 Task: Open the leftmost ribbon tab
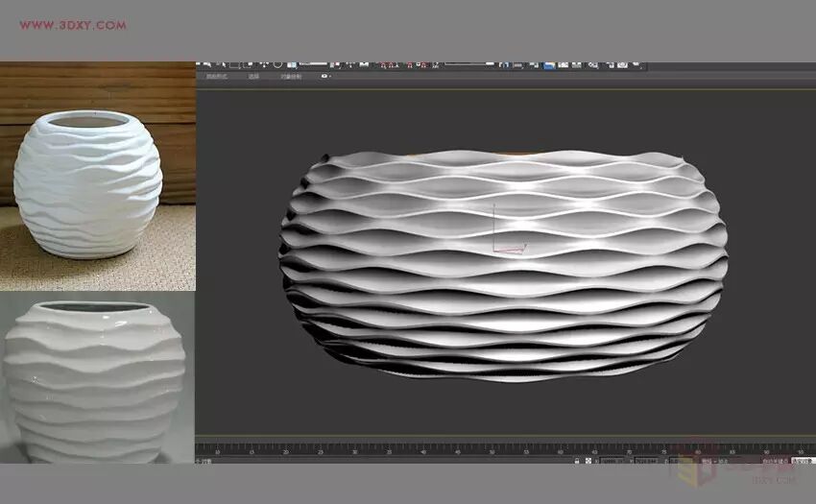pos(217,76)
